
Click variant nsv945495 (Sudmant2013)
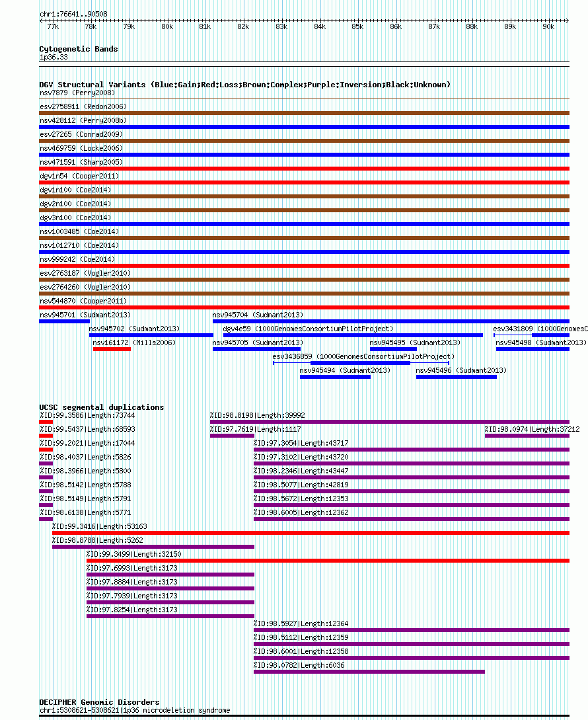(415, 342)
